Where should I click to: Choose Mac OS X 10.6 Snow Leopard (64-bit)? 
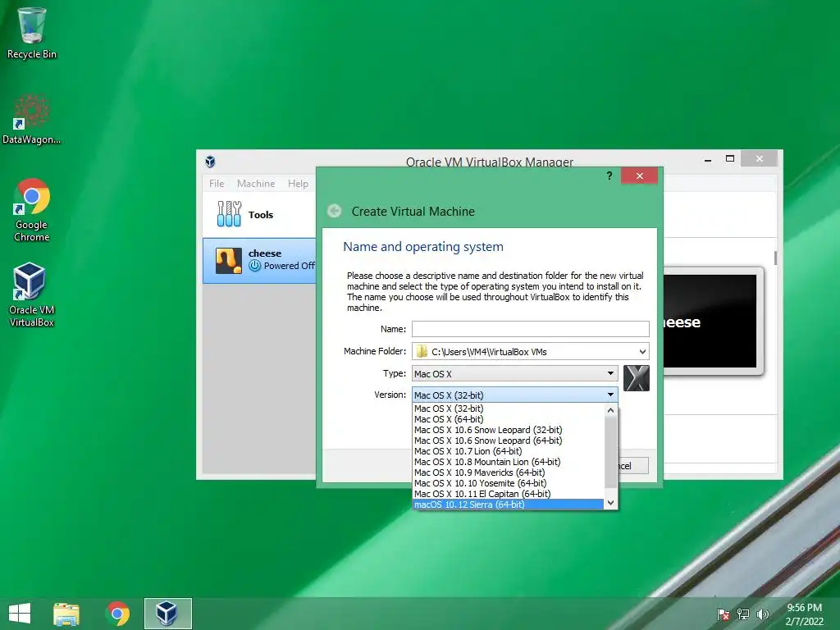click(509, 441)
